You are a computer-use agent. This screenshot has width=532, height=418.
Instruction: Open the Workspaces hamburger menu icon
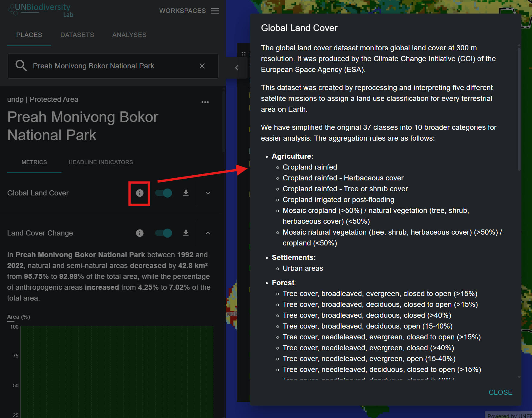click(215, 11)
